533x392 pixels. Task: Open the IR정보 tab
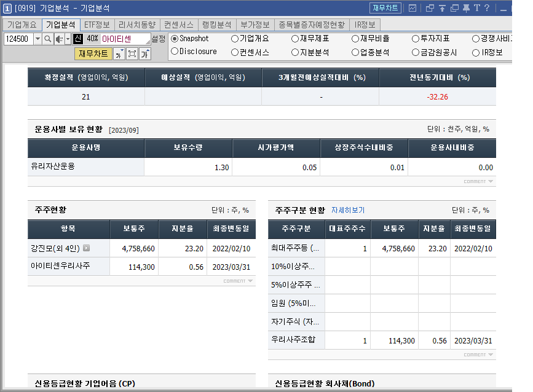click(x=365, y=25)
